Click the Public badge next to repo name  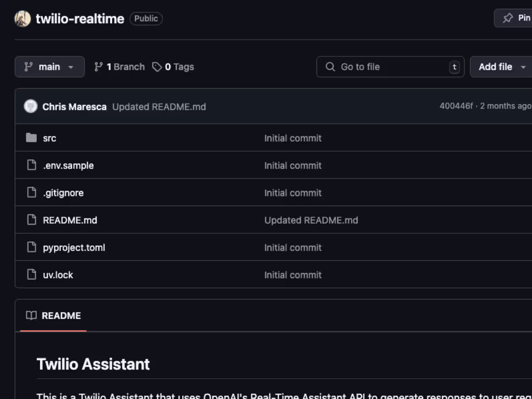[x=146, y=18]
